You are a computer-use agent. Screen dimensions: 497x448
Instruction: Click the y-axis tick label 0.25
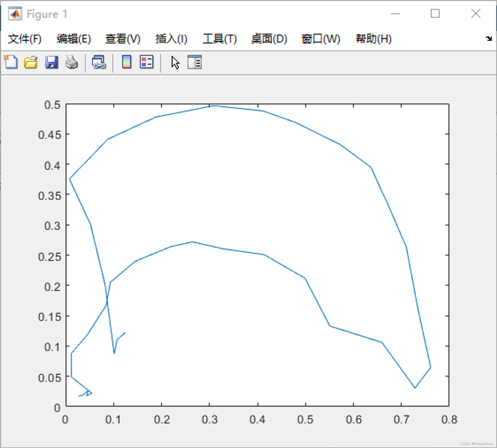[50, 257]
